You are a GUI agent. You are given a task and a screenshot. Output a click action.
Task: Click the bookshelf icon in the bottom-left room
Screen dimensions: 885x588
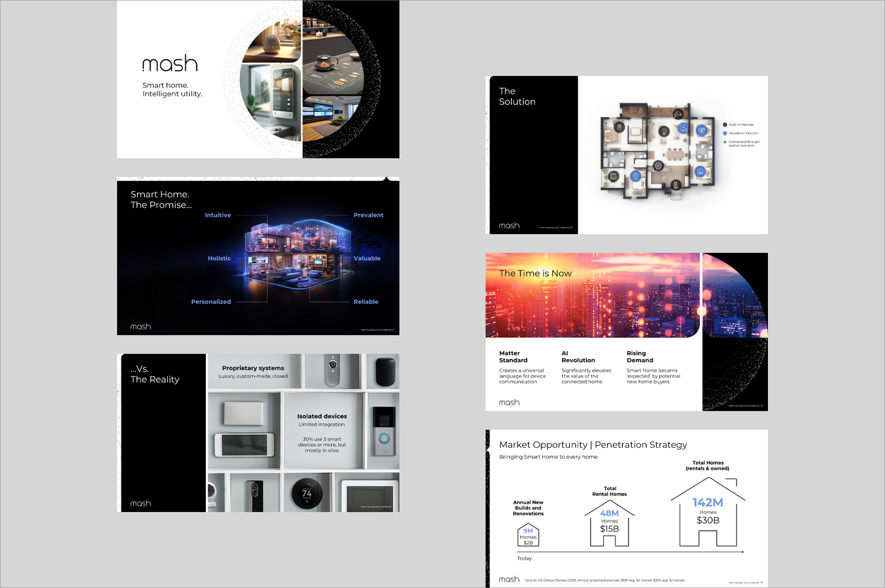pos(614,176)
